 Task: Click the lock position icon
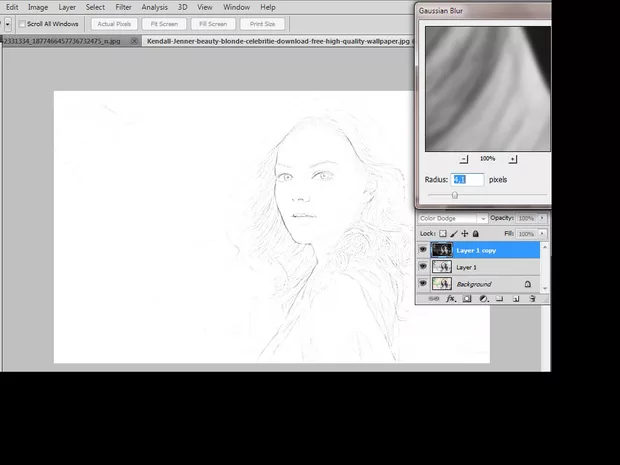[464, 233]
